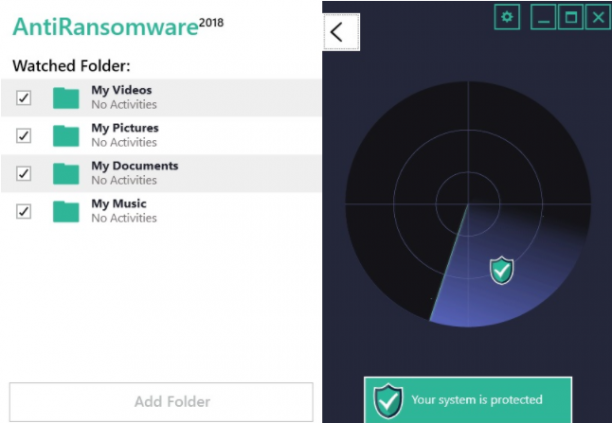
Task: Click 'No Activities' under My Music
Action: (124, 218)
